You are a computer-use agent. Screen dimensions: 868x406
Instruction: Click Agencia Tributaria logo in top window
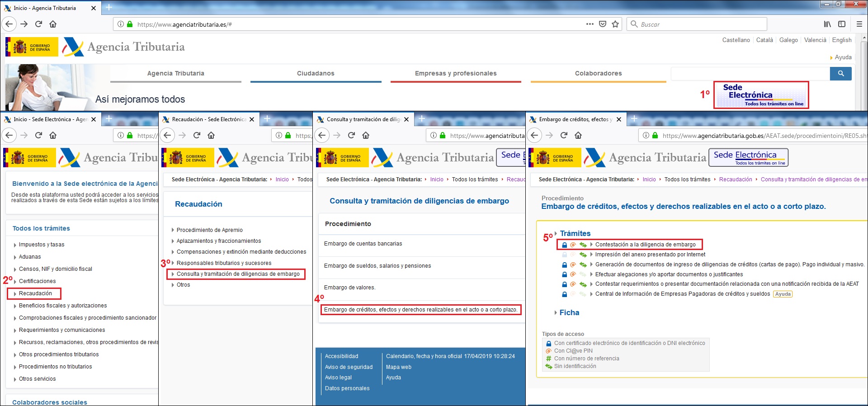(x=124, y=47)
